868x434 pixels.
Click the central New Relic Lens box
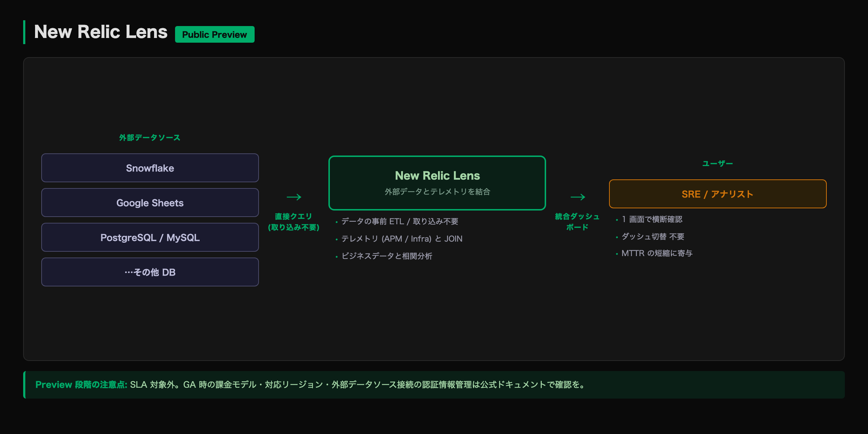[437, 183]
